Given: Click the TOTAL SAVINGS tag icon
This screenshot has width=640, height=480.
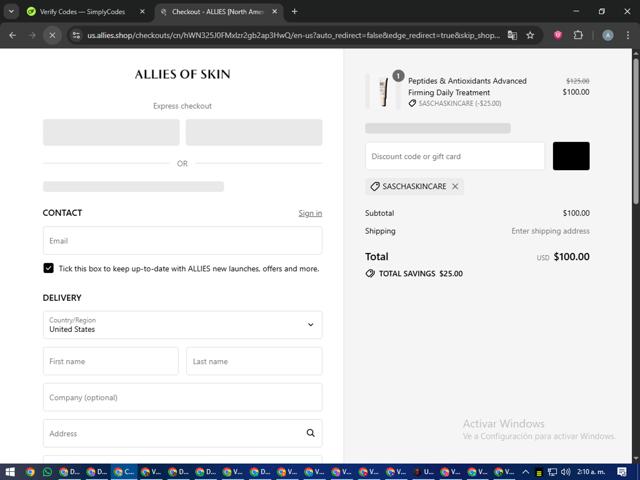Looking at the screenshot, I should 370,273.
